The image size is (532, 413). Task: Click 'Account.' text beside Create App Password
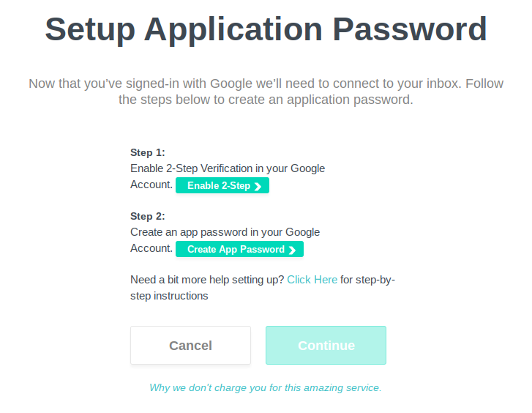coord(151,248)
